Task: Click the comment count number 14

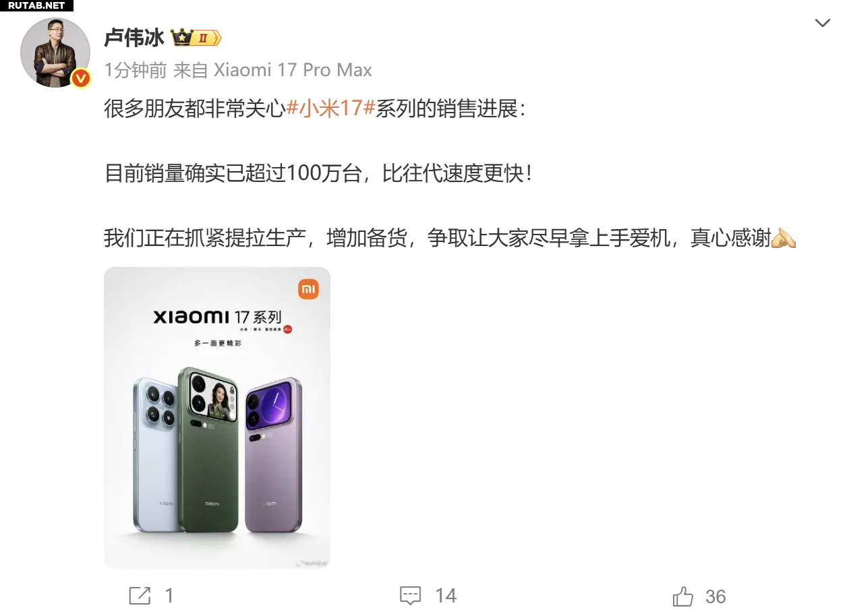Action: pyautogui.click(x=446, y=596)
